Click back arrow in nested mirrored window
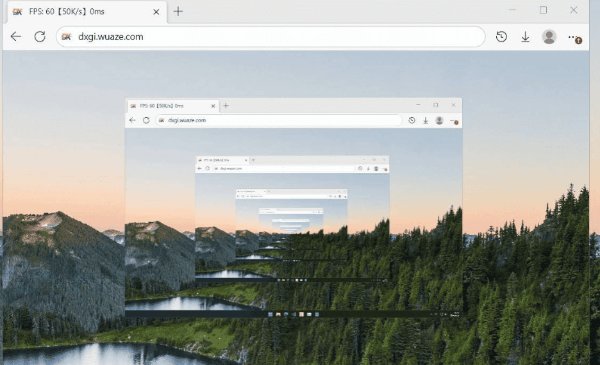 point(132,120)
